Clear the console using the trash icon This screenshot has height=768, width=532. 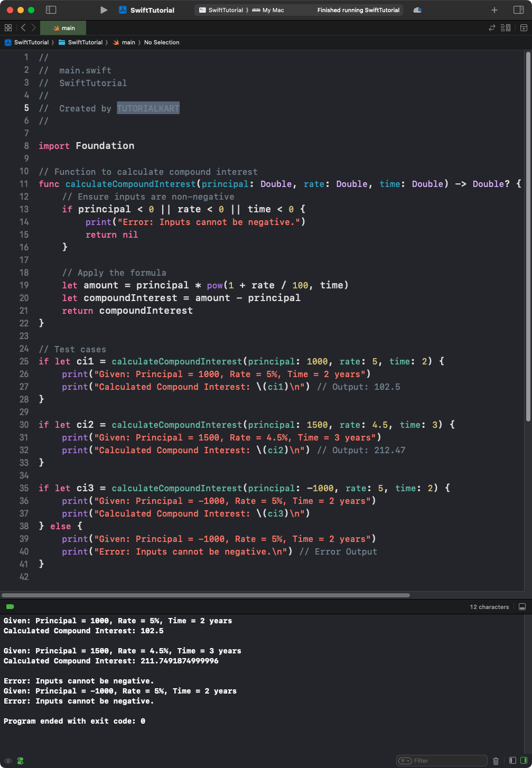pyautogui.click(x=495, y=761)
